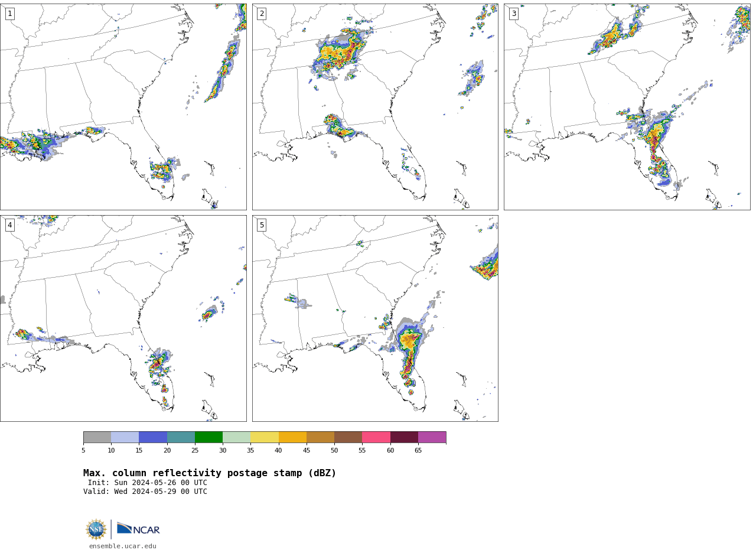Click the pale green 30-35 dBZ swatch

coord(236,437)
